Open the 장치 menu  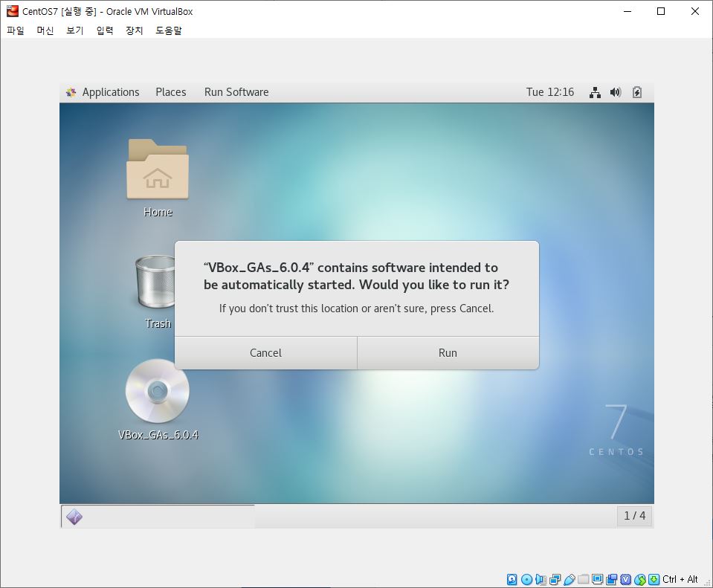pos(134,30)
